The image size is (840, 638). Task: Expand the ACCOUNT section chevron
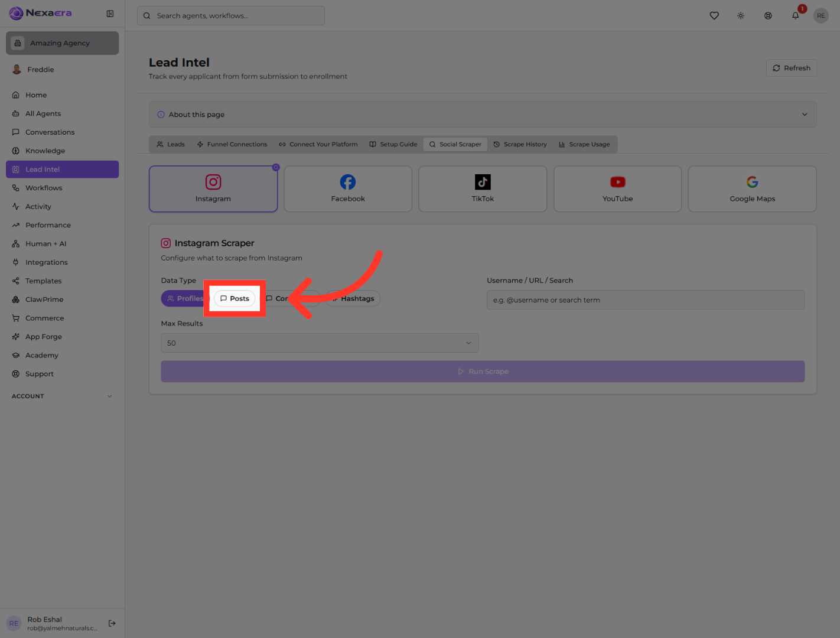pos(109,396)
